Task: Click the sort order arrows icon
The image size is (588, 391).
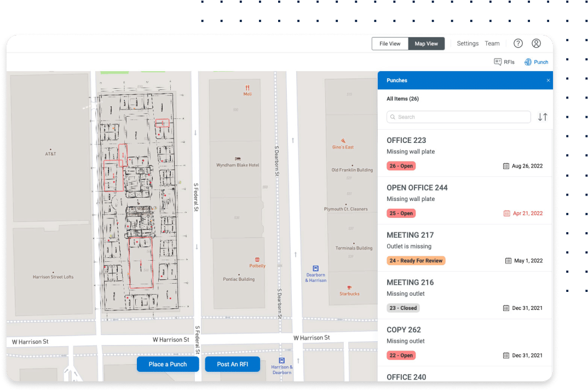Action: pos(542,117)
